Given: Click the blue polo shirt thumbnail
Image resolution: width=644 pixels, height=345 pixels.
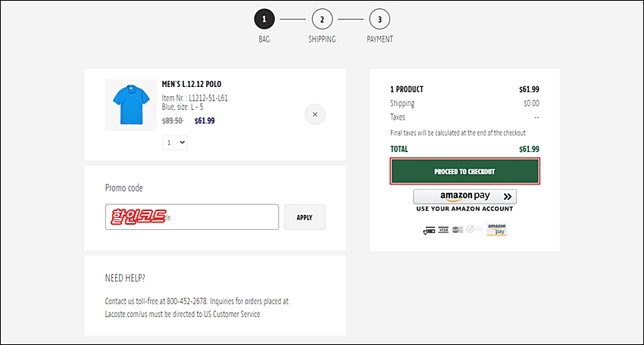Looking at the screenshot, I should pos(131,105).
